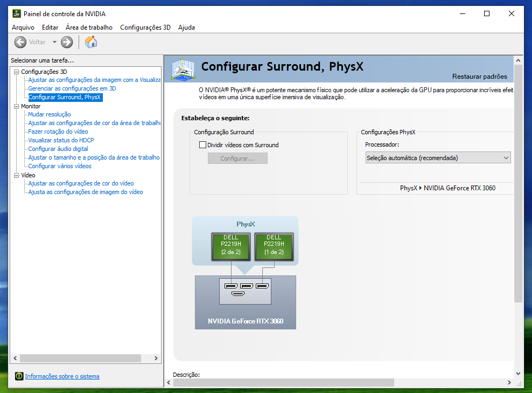Screen dimensions: 532x393
Task: Click the main panel scroll right arrow
Action: pyautogui.click(x=509, y=382)
